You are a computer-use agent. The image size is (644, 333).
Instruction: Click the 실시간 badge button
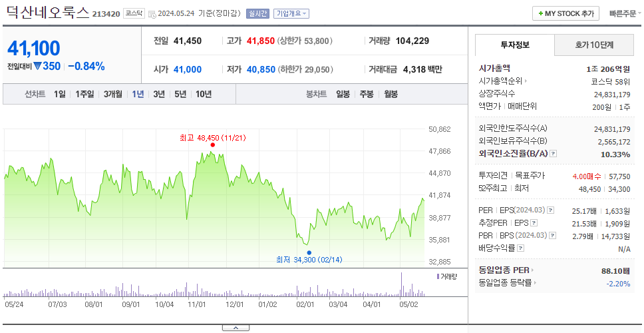pyautogui.click(x=257, y=13)
